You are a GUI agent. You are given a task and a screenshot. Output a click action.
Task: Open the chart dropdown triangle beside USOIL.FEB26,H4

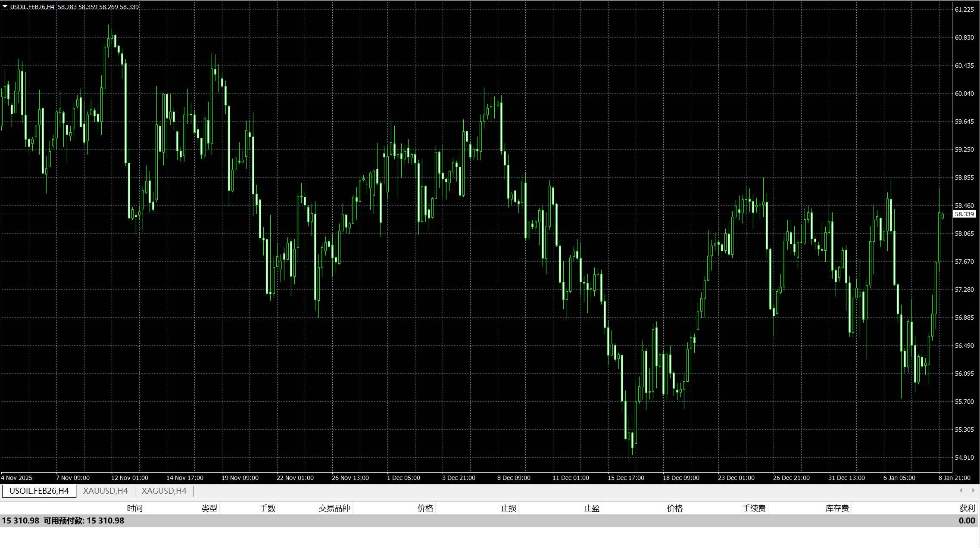pyautogui.click(x=5, y=6)
